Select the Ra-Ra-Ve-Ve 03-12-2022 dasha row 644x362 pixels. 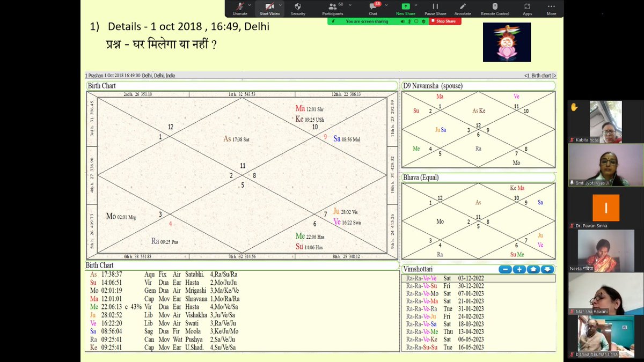point(478,278)
